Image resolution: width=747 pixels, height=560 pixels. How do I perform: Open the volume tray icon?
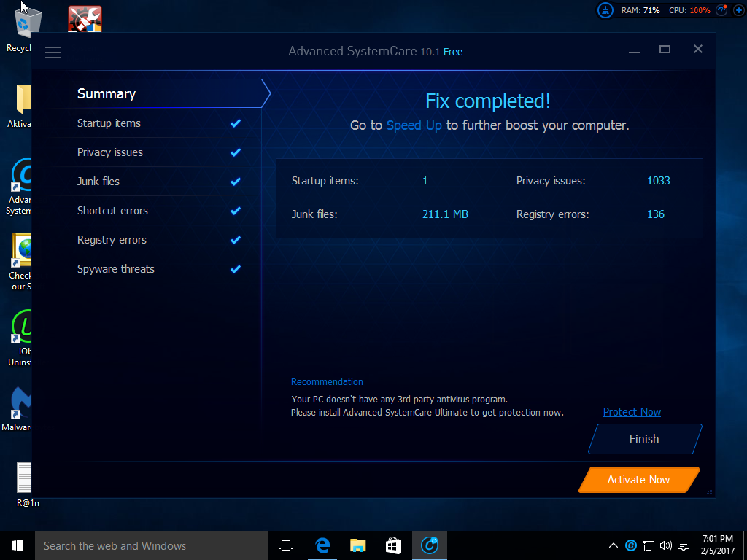pyautogui.click(x=666, y=545)
